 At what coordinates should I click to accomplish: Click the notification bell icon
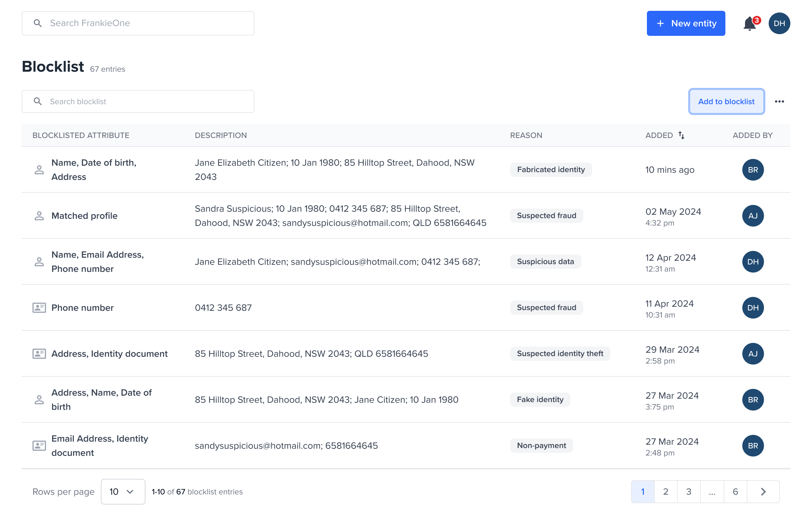(x=750, y=23)
